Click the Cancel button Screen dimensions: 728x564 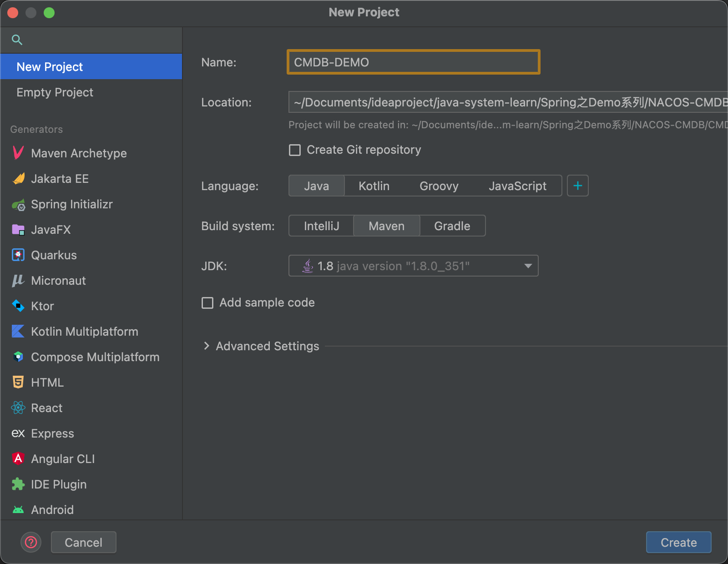(x=84, y=542)
